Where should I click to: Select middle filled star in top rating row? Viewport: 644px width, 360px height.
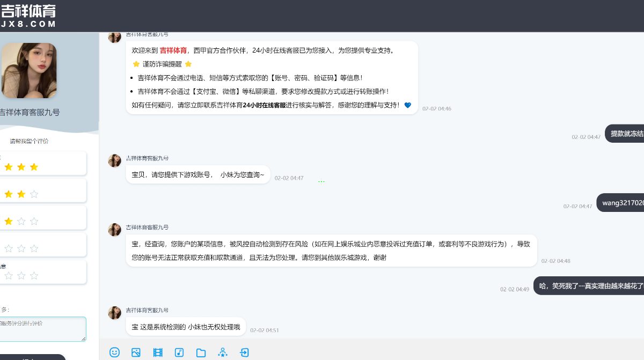click(21, 167)
